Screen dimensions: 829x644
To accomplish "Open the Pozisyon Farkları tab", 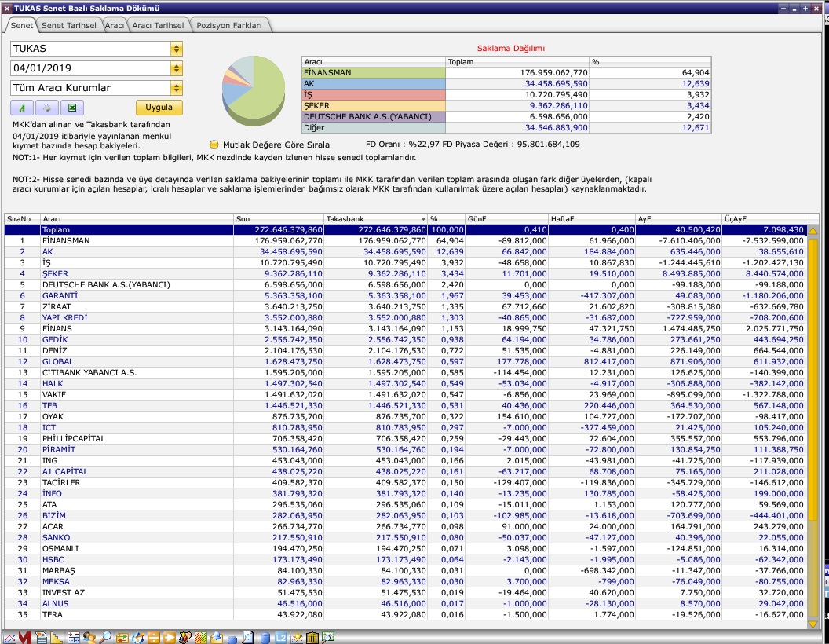I will pyautogui.click(x=229, y=25).
